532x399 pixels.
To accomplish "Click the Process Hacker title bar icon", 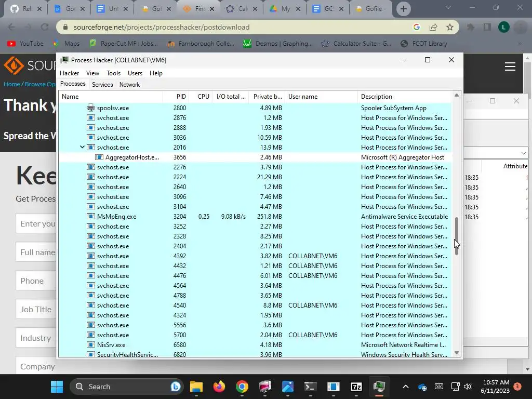I will pyautogui.click(x=64, y=60).
